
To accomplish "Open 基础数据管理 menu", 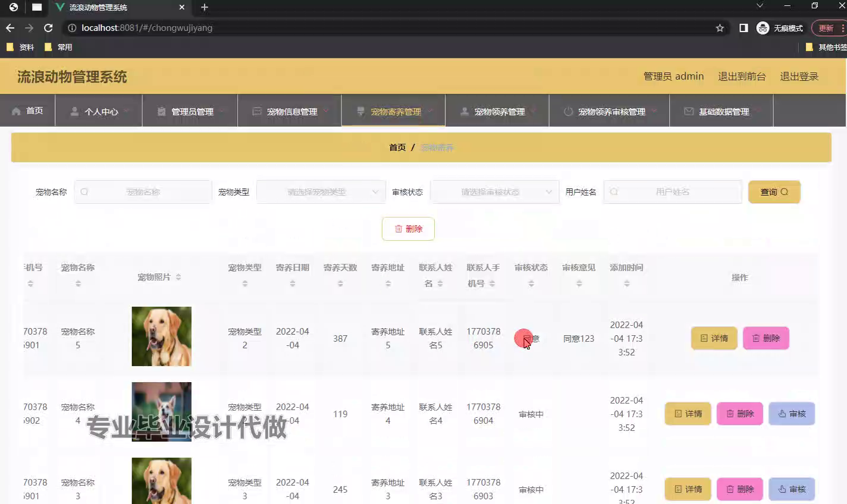I will pyautogui.click(x=721, y=111).
